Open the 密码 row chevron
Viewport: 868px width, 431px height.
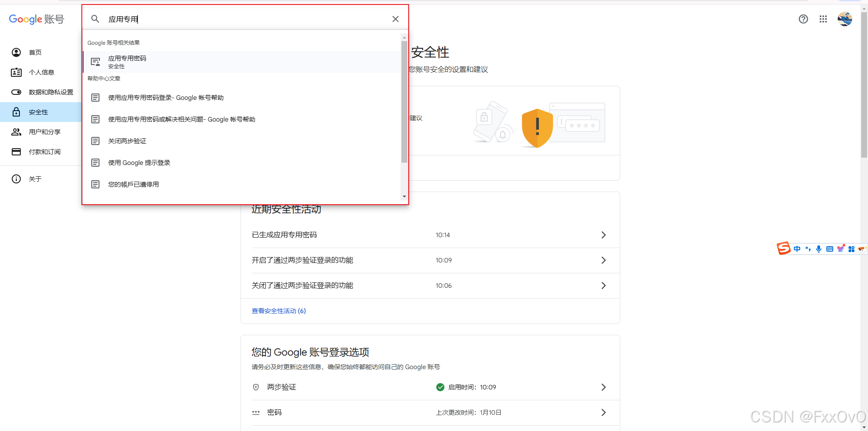[x=604, y=412]
